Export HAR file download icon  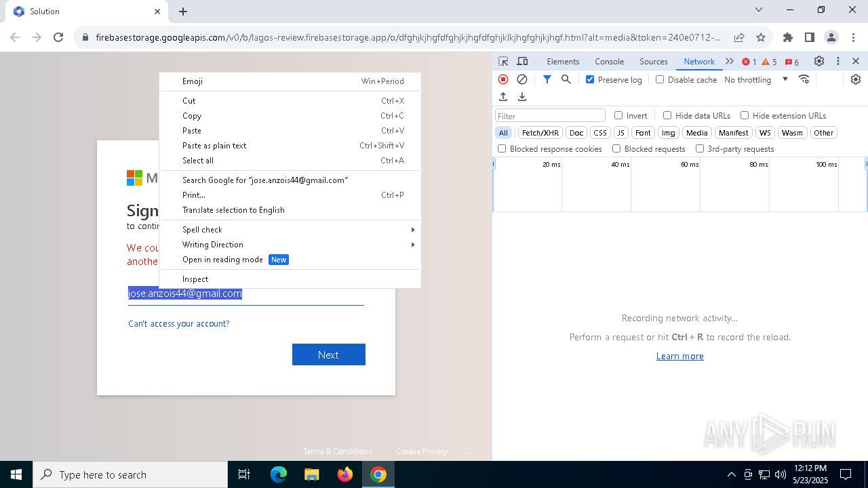(522, 97)
